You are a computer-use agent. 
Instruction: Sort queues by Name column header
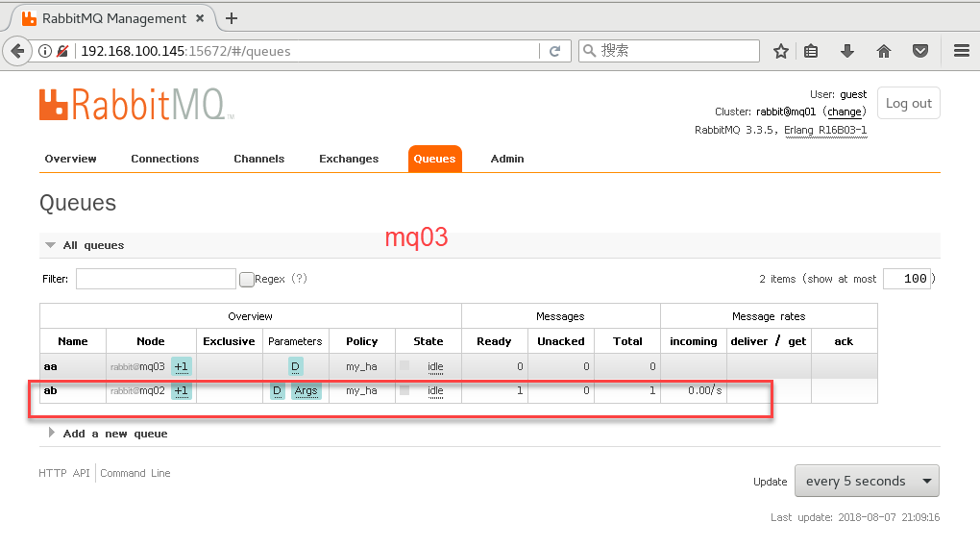click(73, 341)
